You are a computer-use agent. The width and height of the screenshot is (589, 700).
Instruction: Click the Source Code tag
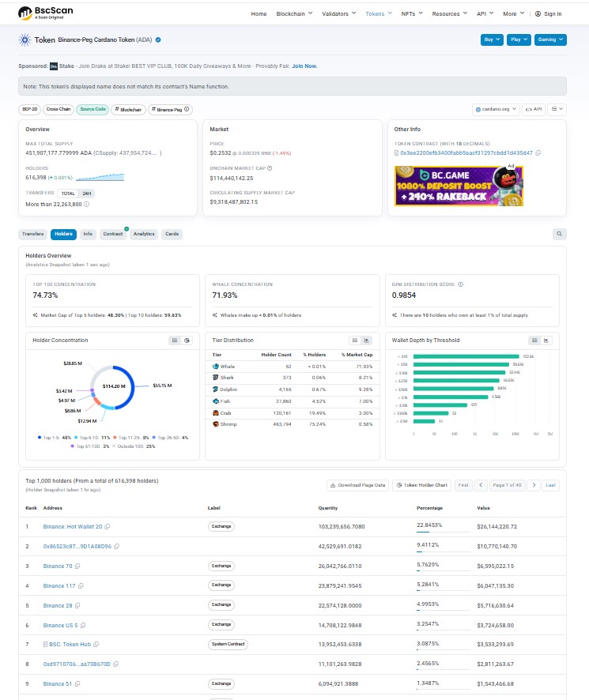tap(93, 109)
